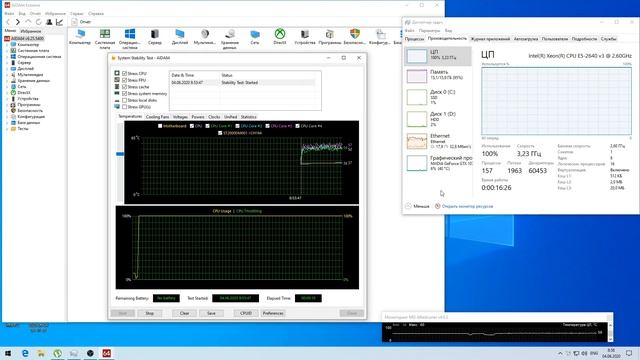Viewport: 640px width, 360px height.
Task: Click the Save button in stability test
Action: coord(211,313)
